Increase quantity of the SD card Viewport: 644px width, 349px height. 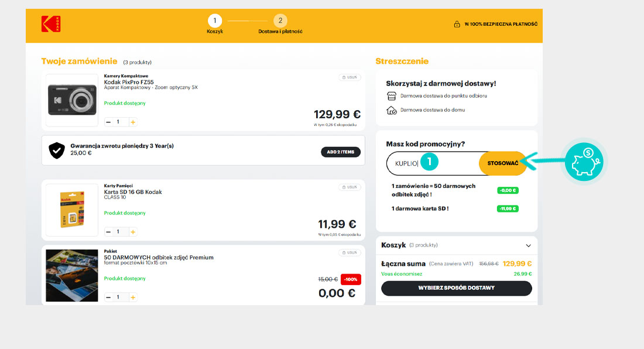pos(133,232)
